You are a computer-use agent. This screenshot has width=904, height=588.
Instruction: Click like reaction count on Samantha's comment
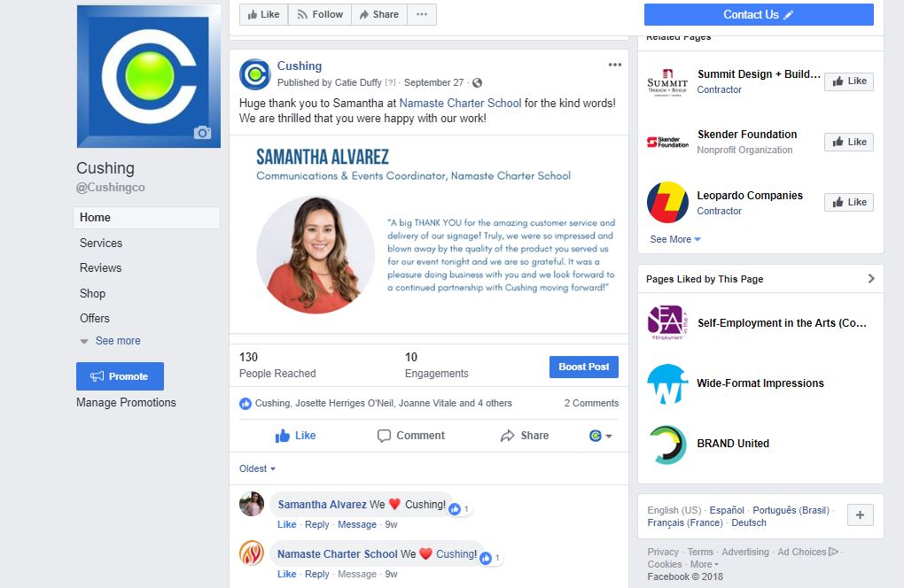459,509
